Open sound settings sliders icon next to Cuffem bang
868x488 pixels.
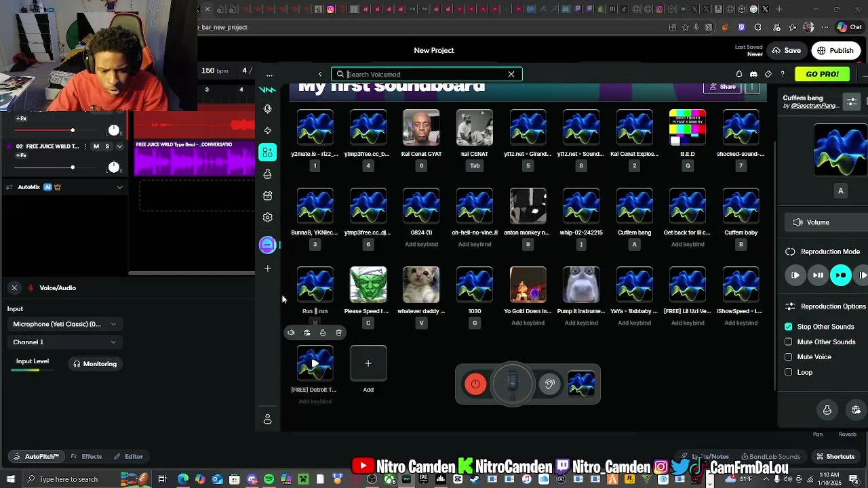click(852, 102)
